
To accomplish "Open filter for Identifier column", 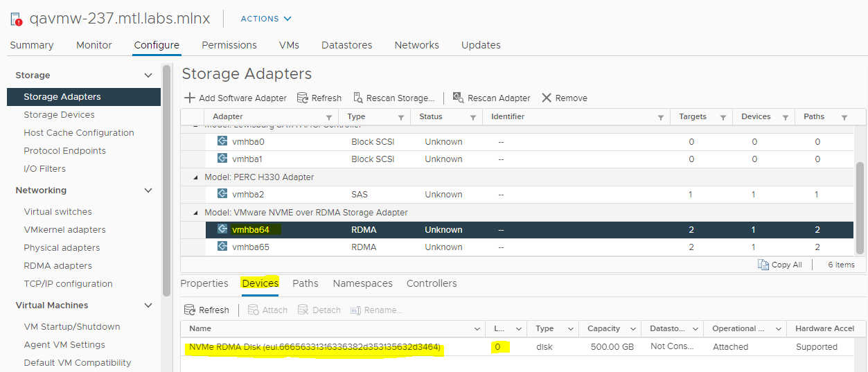I will (661, 117).
